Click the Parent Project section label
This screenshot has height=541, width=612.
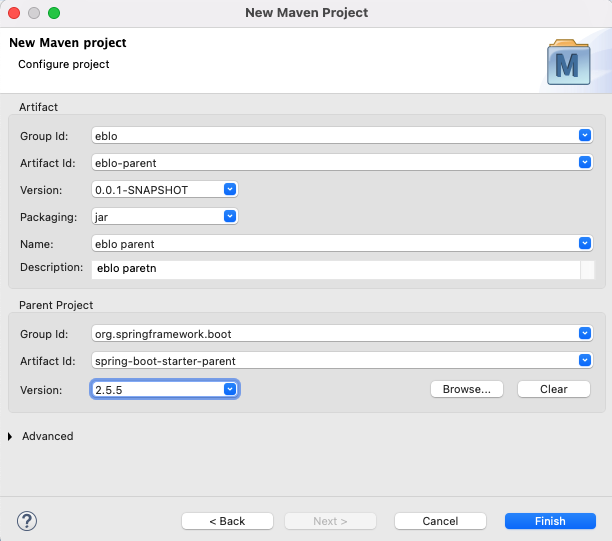56,305
